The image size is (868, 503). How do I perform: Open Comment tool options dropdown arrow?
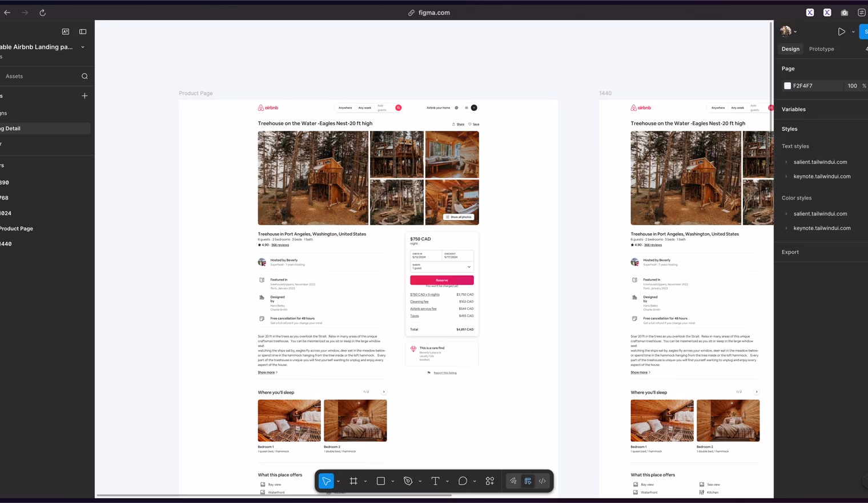coord(475,481)
